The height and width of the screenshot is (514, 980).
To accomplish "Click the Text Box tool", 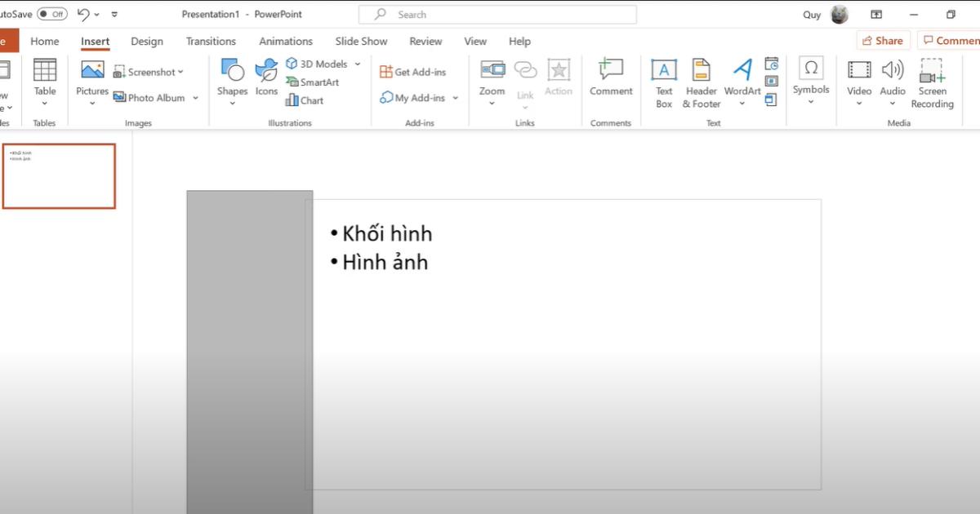I will (x=664, y=82).
